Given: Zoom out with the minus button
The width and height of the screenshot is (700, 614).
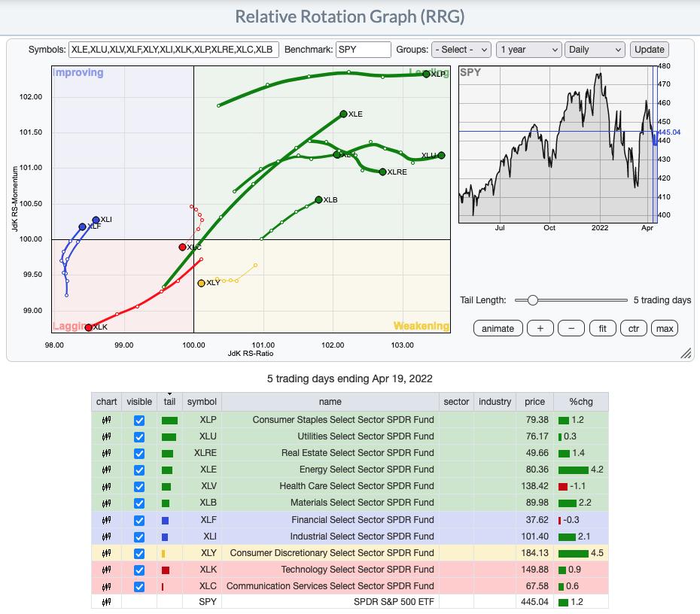Looking at the screenshot, I should point(571,328).
